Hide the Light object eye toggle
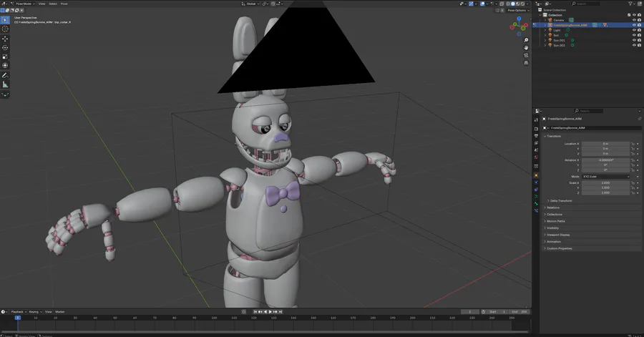The height and width of the screenshot is (337, 644). point(634,30)
